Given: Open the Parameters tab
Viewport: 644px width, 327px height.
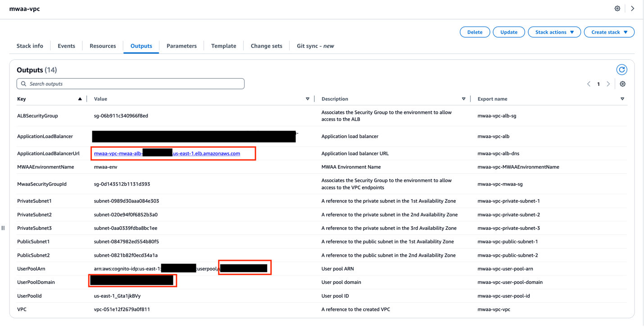Looking at the screenshot, I should [181, 46].
